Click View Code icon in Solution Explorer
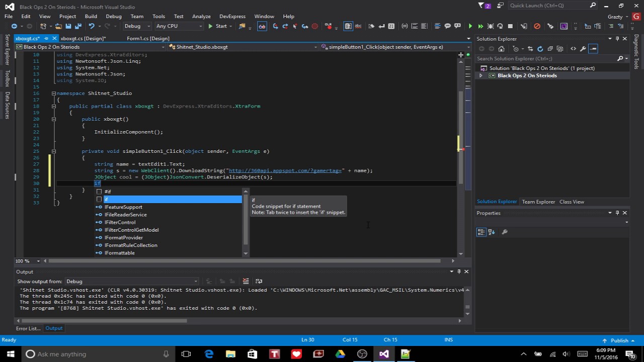This screenshot has height=362, width=644. tap(573, 49)
